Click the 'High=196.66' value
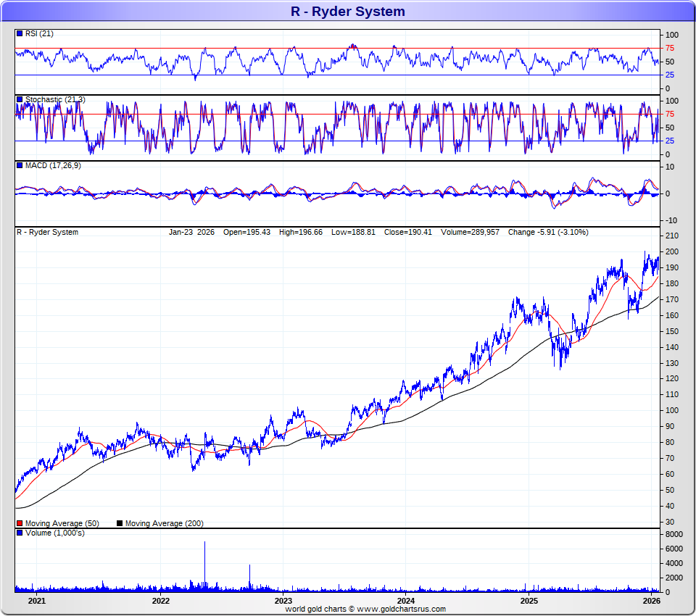The image size is (696, 616). [301, 232]
